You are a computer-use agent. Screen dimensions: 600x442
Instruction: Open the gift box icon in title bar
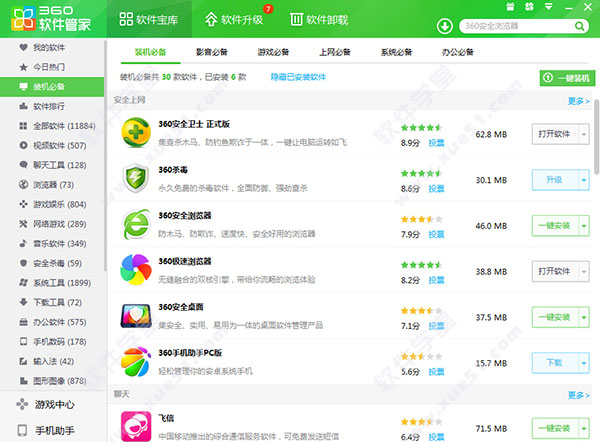[x=510, y=7]
